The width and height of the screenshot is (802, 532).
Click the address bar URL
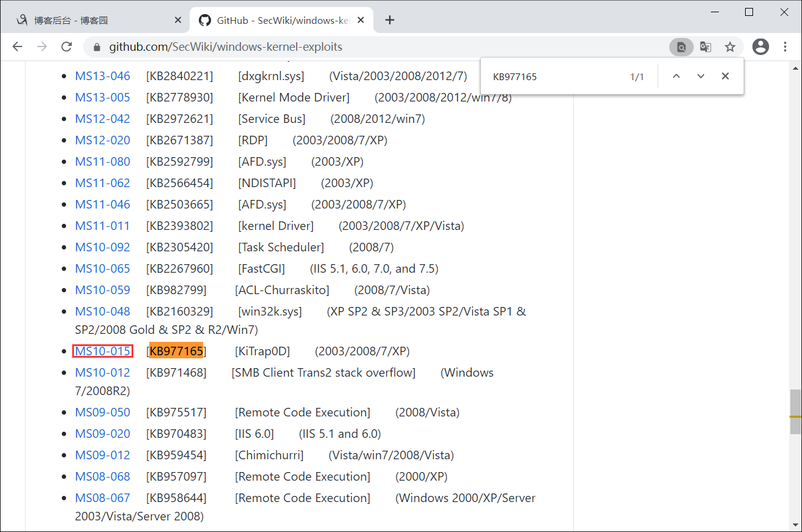(x=226, y=46)
